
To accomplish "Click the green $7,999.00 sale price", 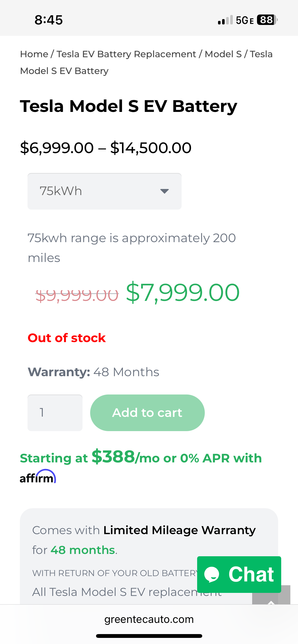I will [183, 292].
